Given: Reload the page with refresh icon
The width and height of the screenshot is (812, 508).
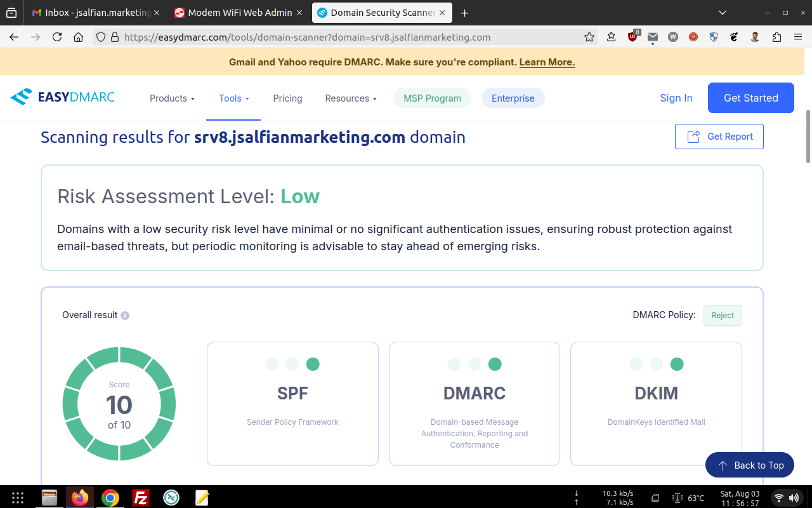Looking at the screenshot, I should coord(57,37).
